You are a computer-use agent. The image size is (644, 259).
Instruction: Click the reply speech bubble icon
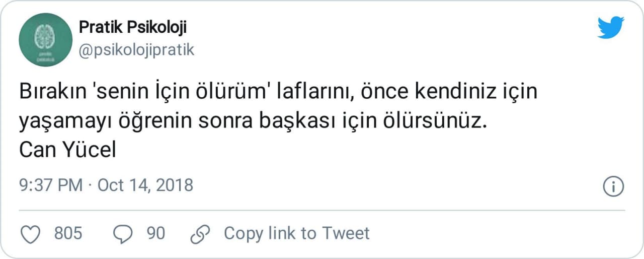pyautogui.click(x=123, y=233)
